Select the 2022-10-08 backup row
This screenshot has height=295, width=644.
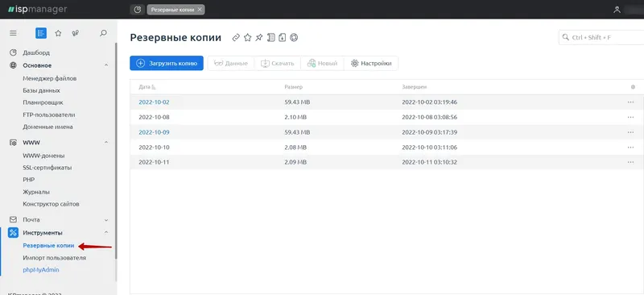tap(387, 117)
